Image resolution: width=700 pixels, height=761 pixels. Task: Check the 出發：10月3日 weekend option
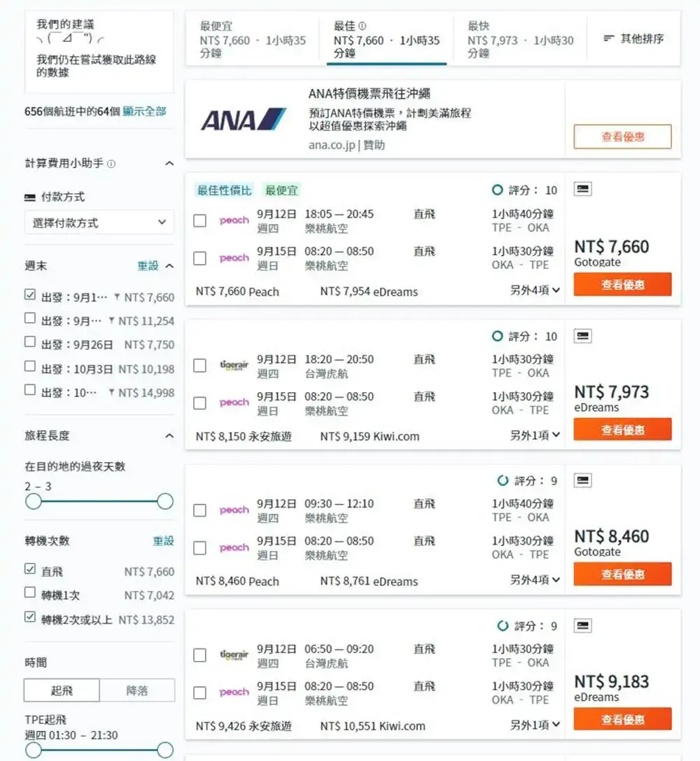(30, 366)
